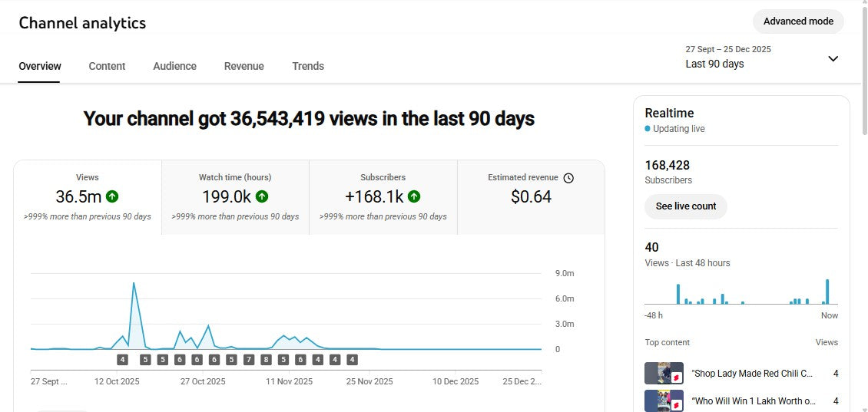Switch to the Content tab

pyautogui.click(x=107, y=66)
